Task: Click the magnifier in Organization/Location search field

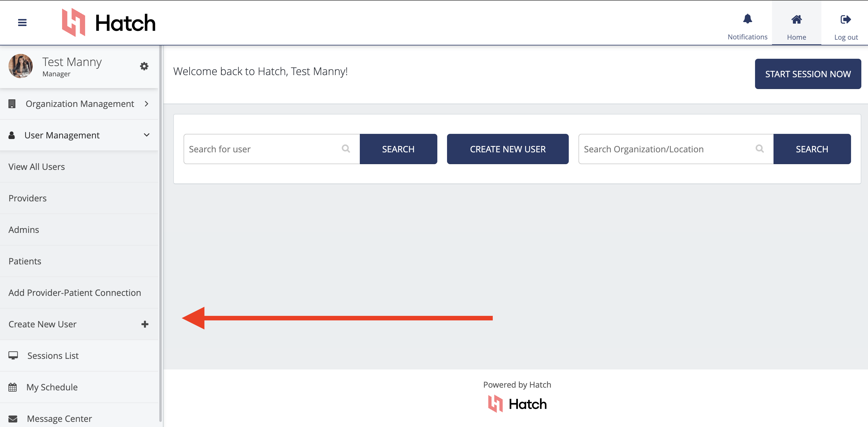Action: coord(760,149)
